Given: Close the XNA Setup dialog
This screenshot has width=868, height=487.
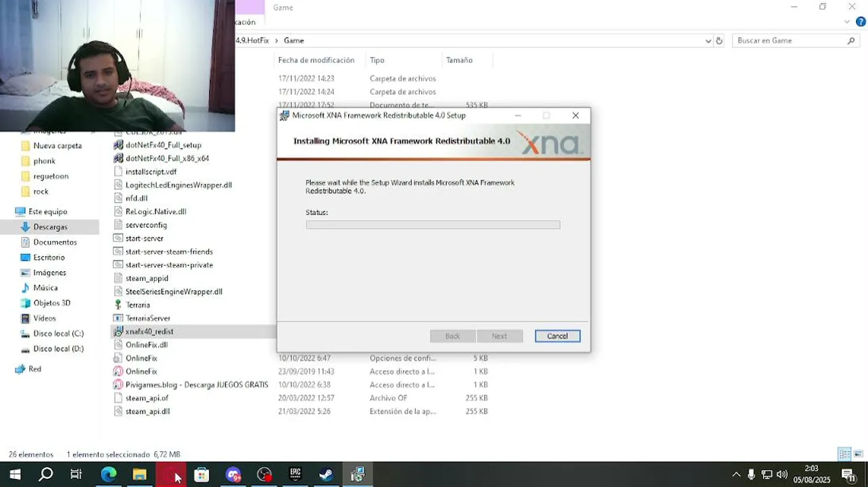Looking at the screenshot, I should tap(575, 116).
